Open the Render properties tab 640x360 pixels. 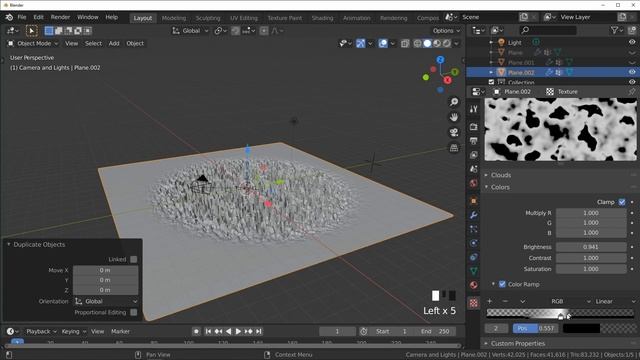(473, 127)
